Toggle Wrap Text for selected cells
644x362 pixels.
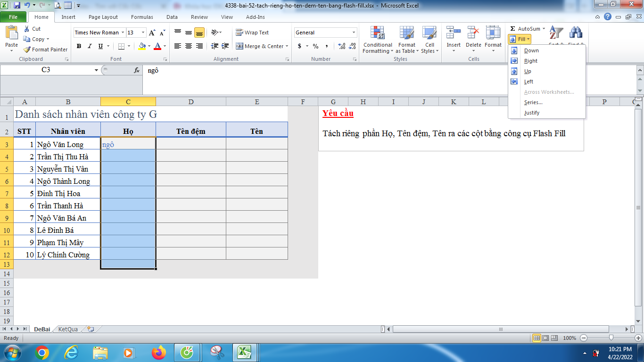252,33
